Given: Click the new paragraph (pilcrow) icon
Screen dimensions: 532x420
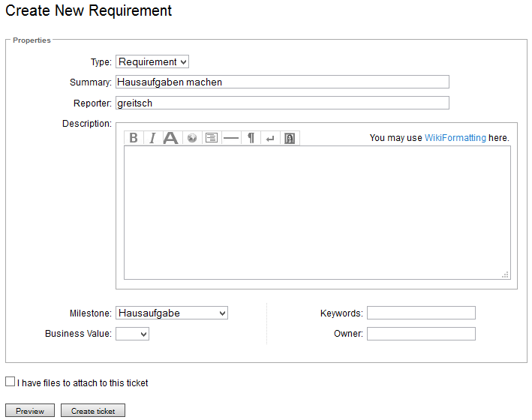Looking at the screenshot, I should tap(251, 138).
